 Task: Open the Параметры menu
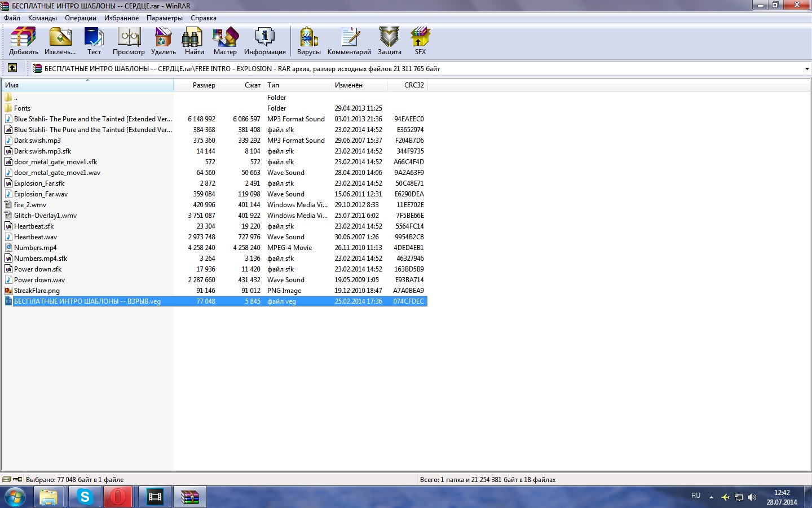(x=165, y=18)
